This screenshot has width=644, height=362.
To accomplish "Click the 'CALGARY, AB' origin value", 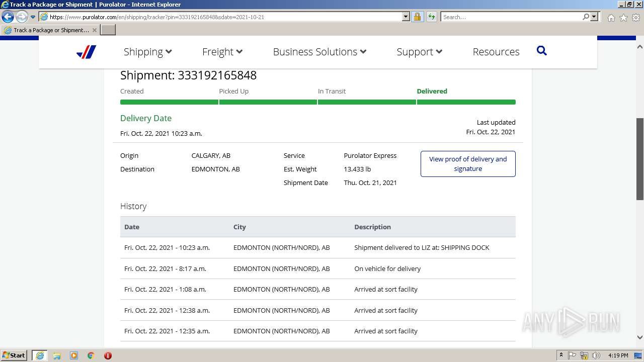I will 211,155.
